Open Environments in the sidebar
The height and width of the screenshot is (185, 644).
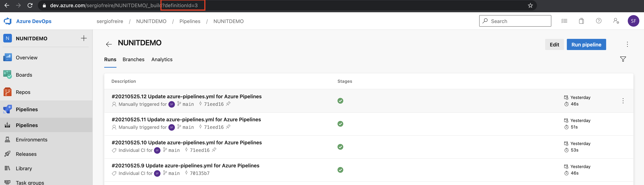[46, 140]
